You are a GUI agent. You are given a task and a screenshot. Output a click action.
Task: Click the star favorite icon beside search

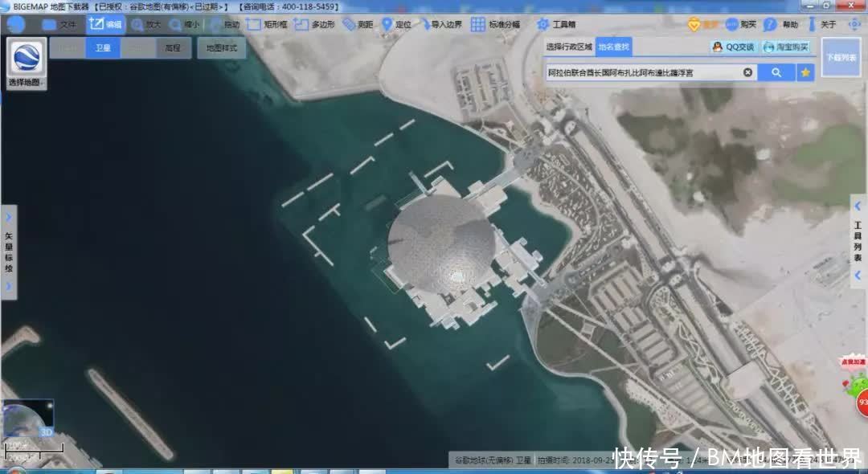click(x=805, y=72)
